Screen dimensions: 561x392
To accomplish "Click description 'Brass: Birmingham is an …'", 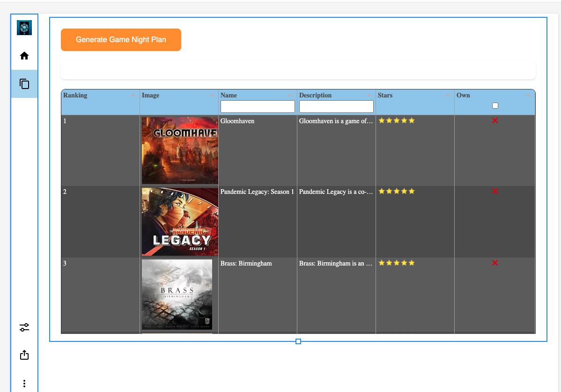I will coord(336,263).
